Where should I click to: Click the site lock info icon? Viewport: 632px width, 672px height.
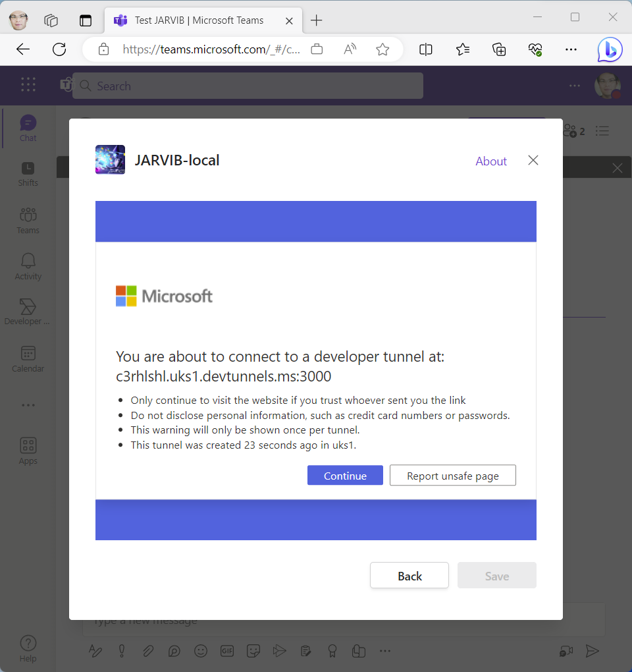pos(103,49)
